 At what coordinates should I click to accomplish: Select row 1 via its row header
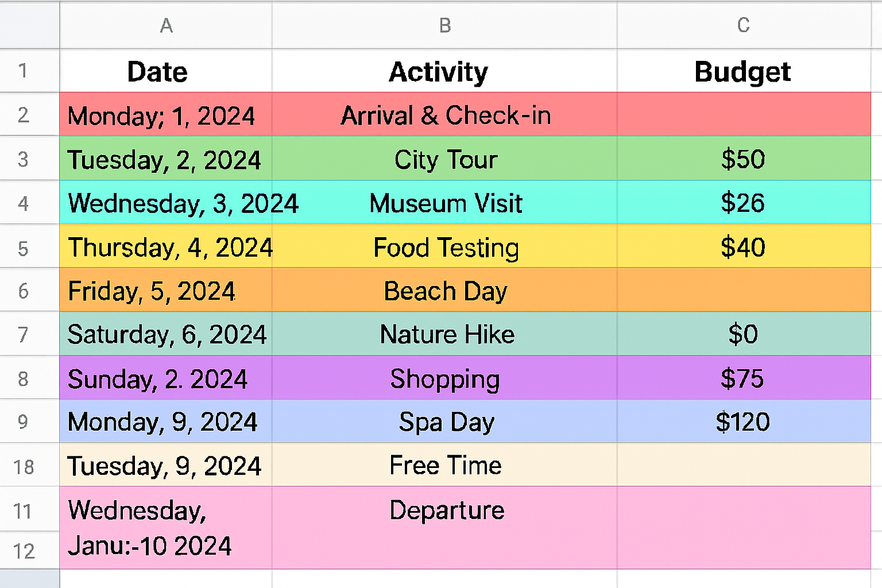(23, 71)
